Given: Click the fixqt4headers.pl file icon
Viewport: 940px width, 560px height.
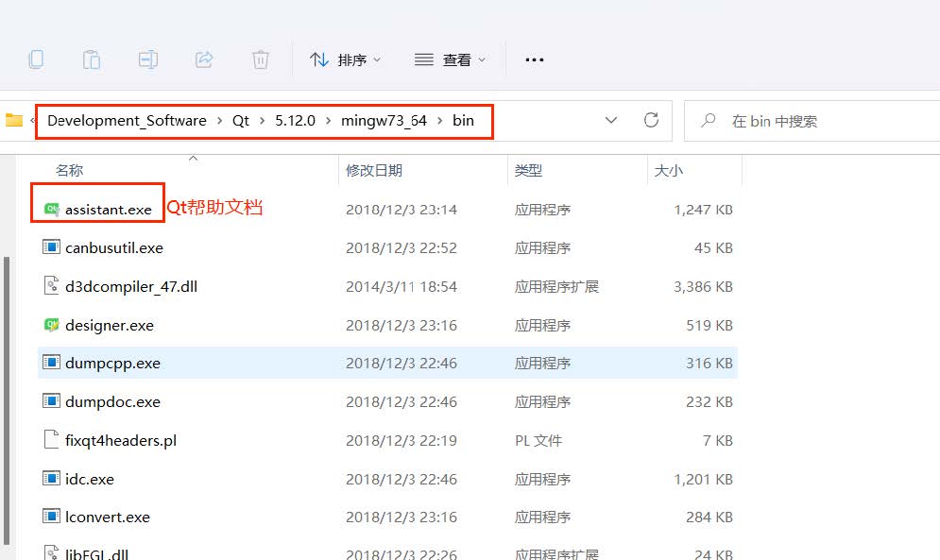Looking at the screenshot, I should tap(52, 439).
